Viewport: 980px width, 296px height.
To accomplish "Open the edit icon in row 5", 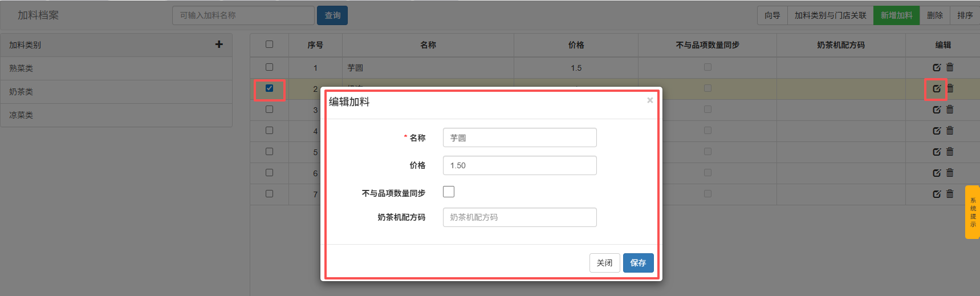I will coord(936,152).
